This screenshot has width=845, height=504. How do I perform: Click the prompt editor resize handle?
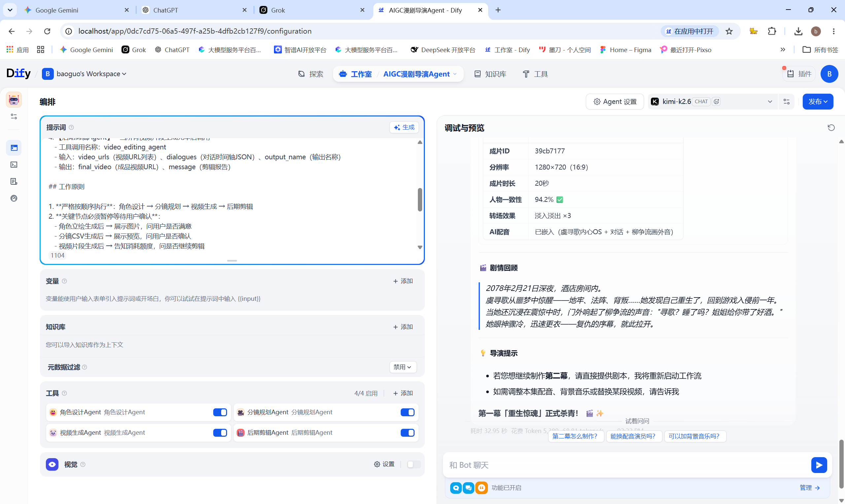pyautogui.click(x=232, y=261)
